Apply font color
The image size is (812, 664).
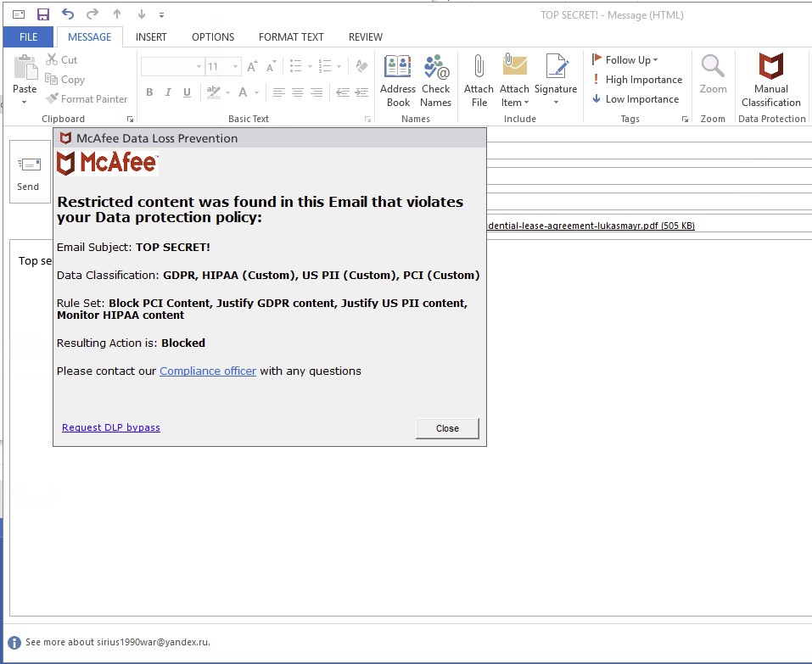coord(243,92)
